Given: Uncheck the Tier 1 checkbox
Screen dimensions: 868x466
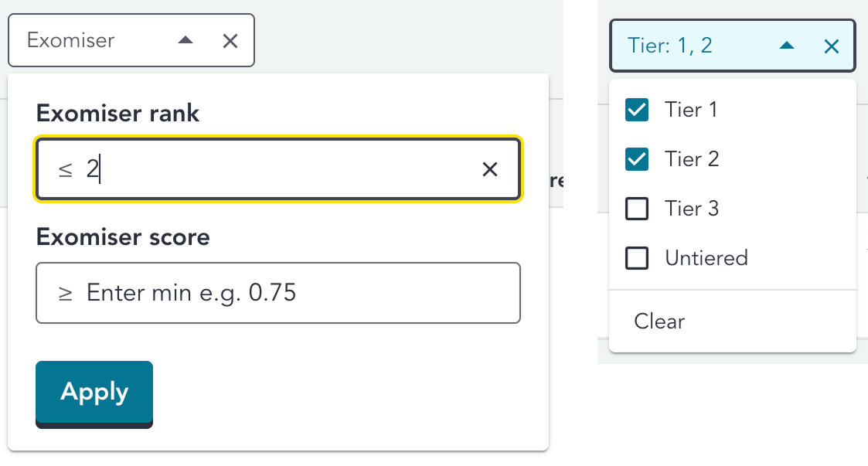Looking at the screenshot, I should [x=636, y=109].
